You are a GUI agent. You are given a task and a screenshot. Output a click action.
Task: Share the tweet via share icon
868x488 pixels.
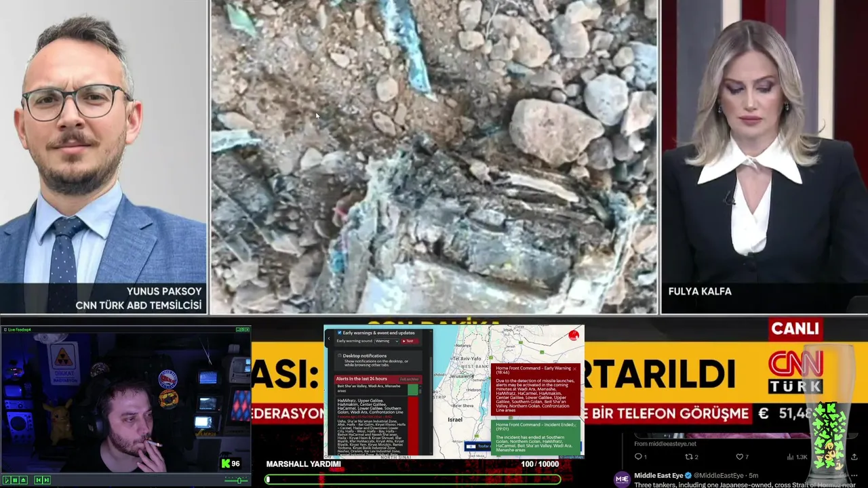pyautogui.click(x=854, y=457)
